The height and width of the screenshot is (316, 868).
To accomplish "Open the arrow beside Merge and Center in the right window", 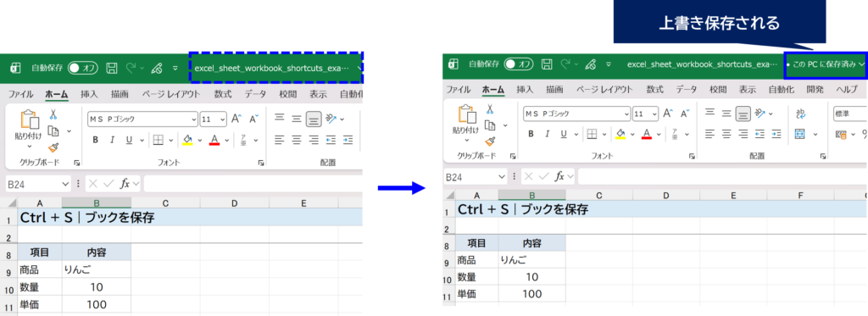I will [x=815, y=134].
